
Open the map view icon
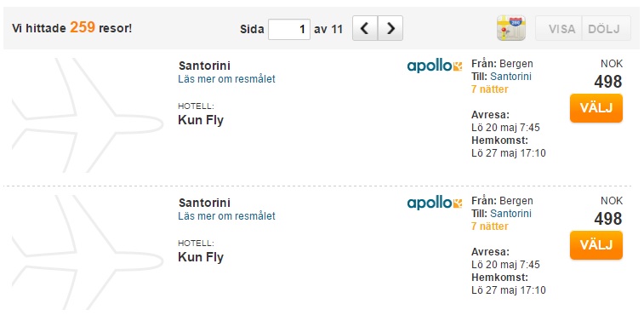(511, 28)
